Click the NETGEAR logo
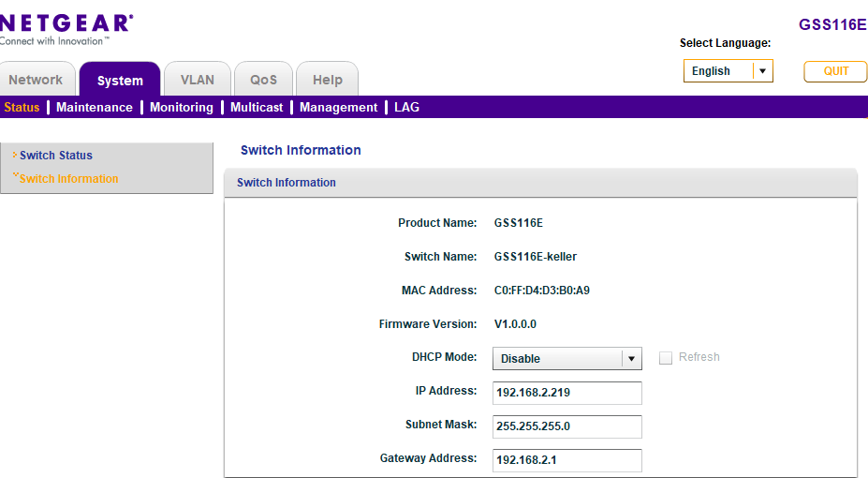The height and width of the screenshot is (478, 868). tap(66, 29)
